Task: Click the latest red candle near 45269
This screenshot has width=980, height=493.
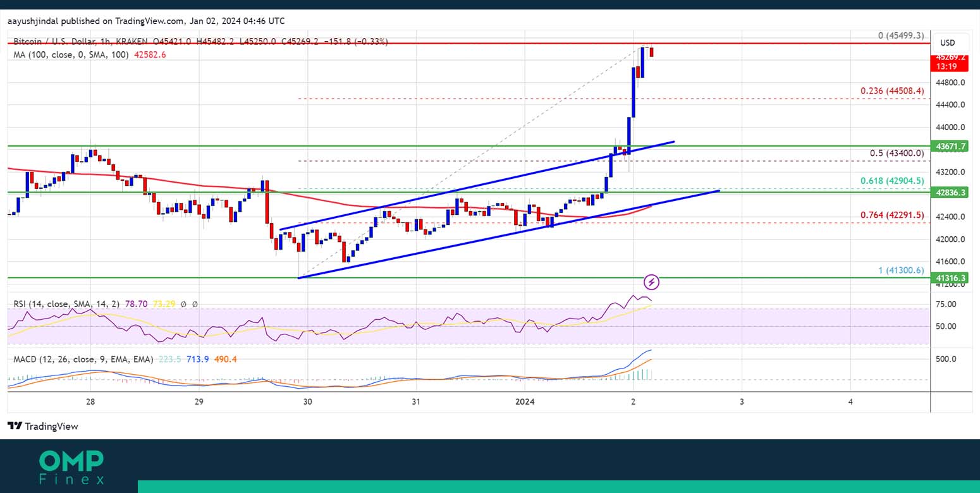Action: (652, 52)
